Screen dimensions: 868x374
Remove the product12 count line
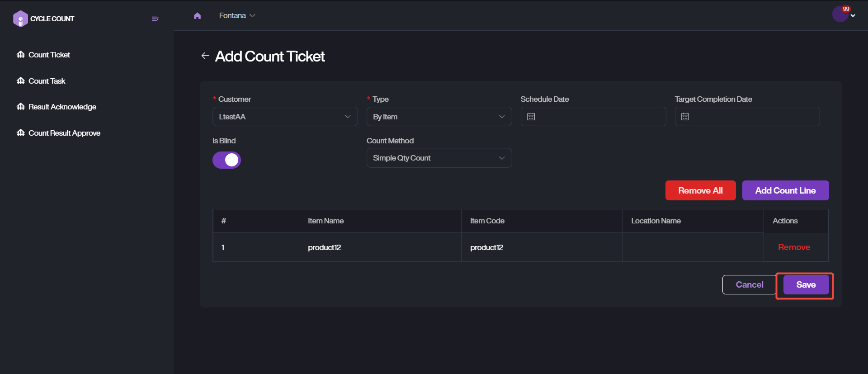coord(794,247)
